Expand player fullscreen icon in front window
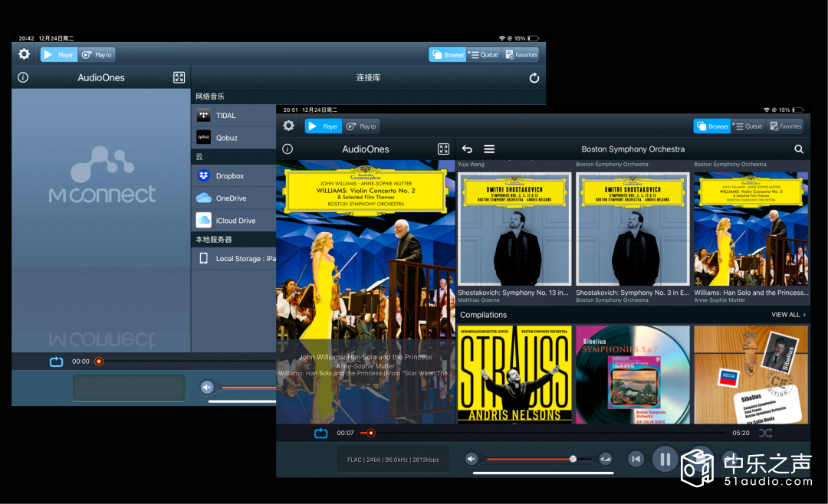Viewport: 828px width, 504px height. [x=444, y=149]
